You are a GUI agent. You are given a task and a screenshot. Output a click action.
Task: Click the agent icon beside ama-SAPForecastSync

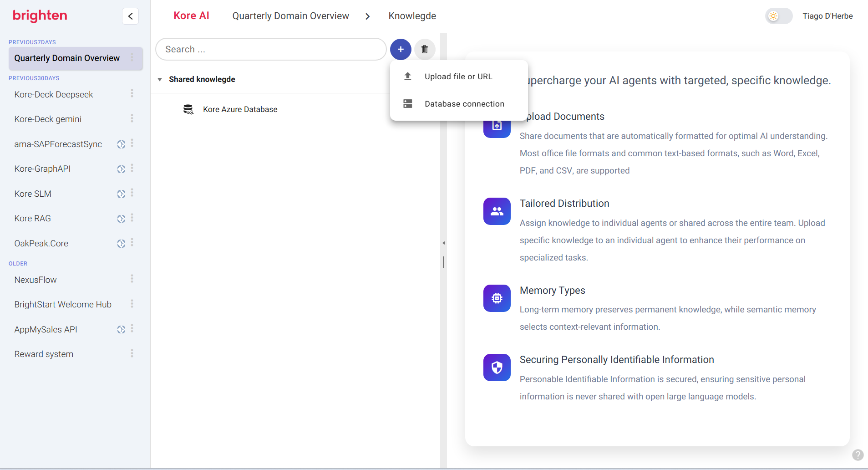[x=121, y=144]
